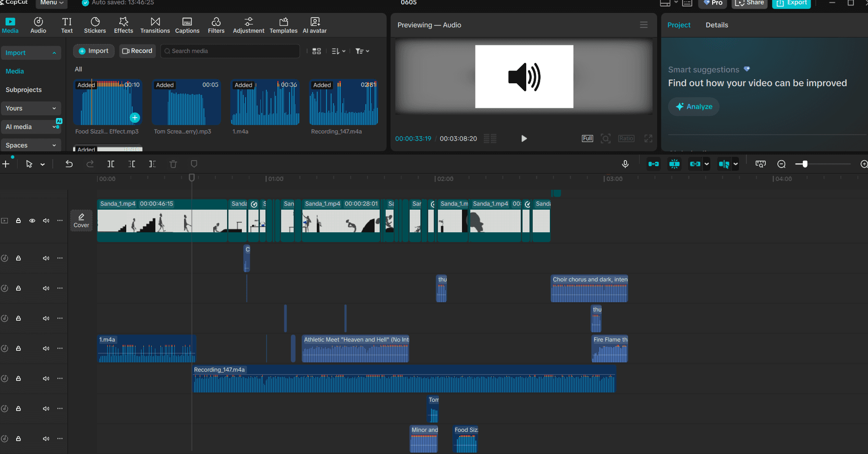The width and height of the screenshot is (868, 454).
Task: Click the Import media button
Action: coord(94,51)
